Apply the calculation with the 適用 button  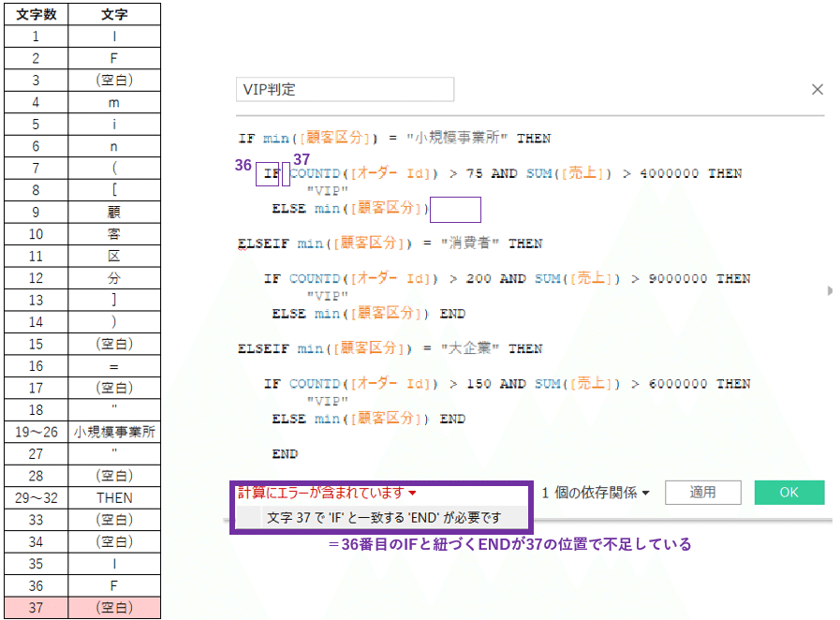[702, 492]
